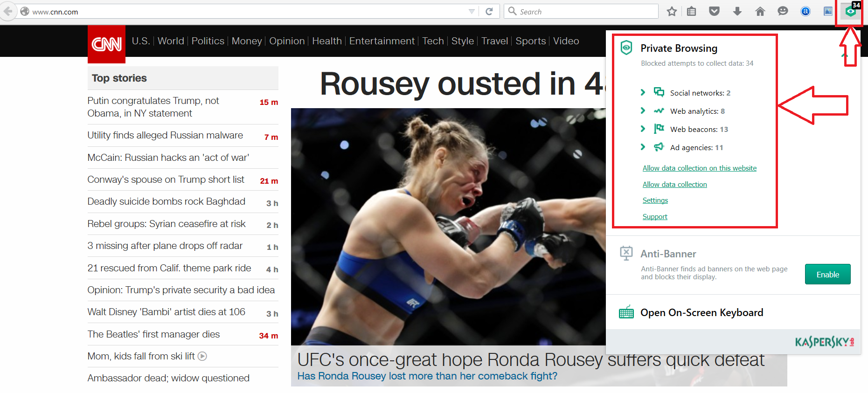Expand the Web analytics category
The image size is (868, 393).
[x=643, y=110]
